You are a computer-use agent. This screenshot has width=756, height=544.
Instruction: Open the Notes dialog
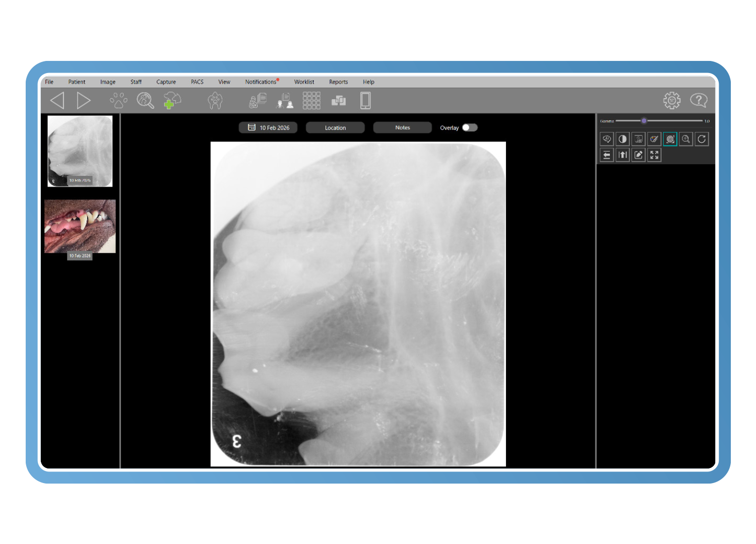point(402,127)
